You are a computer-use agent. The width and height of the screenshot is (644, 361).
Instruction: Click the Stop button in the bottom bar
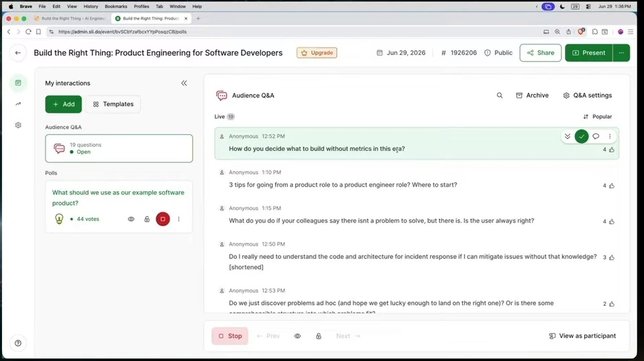point(230,336)
